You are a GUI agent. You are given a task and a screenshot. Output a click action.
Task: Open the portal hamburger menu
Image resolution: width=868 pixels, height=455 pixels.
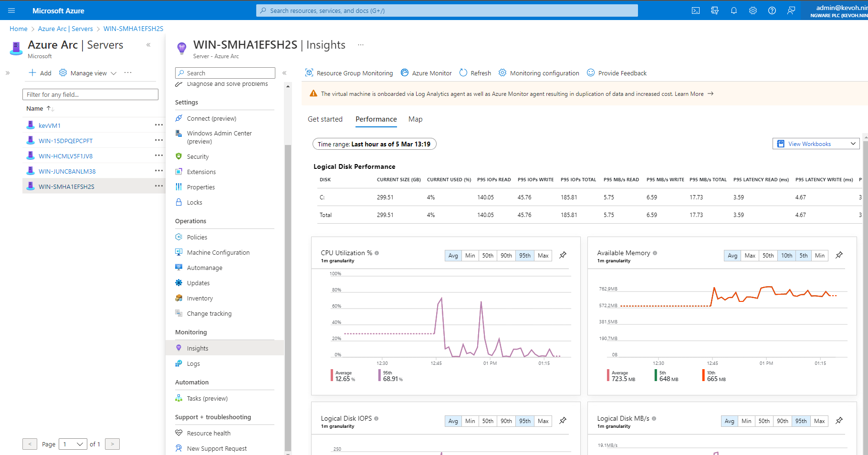pyautogui.click(x=11, y=10)
